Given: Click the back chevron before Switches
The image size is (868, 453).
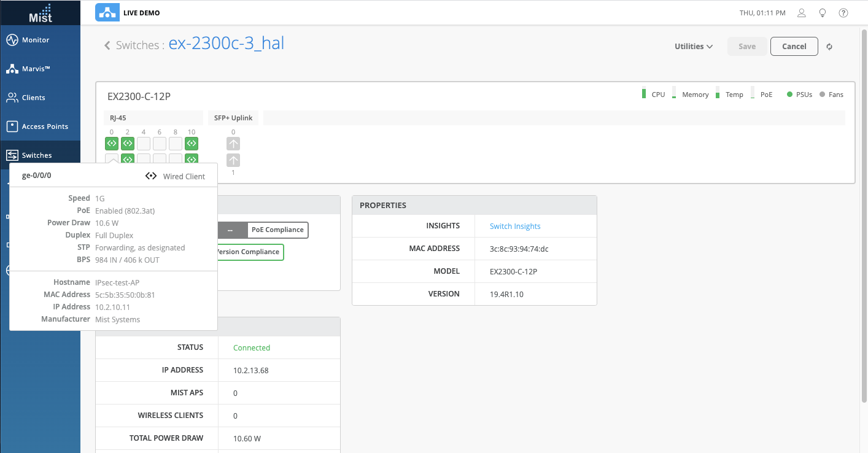Looking at the screenshot, I should [107, 45].
